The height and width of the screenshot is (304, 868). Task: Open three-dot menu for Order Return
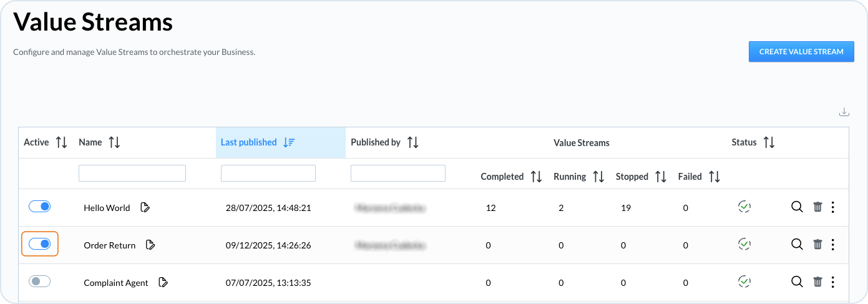pyautogui.click(x=833, y=245)
